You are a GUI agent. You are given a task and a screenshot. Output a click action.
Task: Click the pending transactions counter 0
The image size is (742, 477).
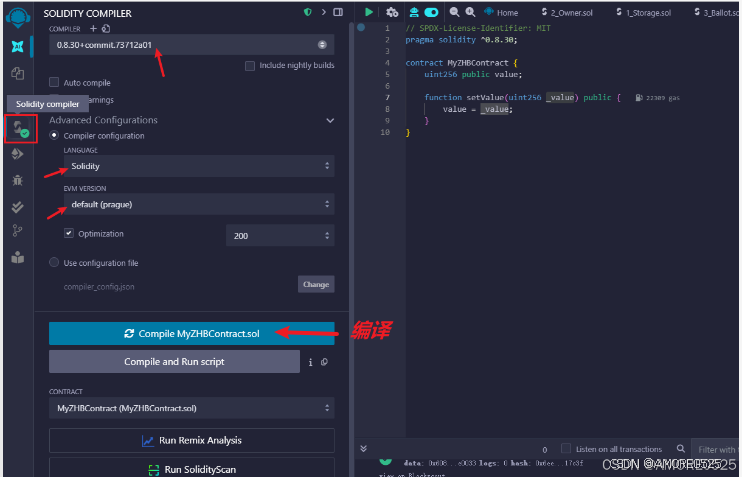click(x=545, y=450)
